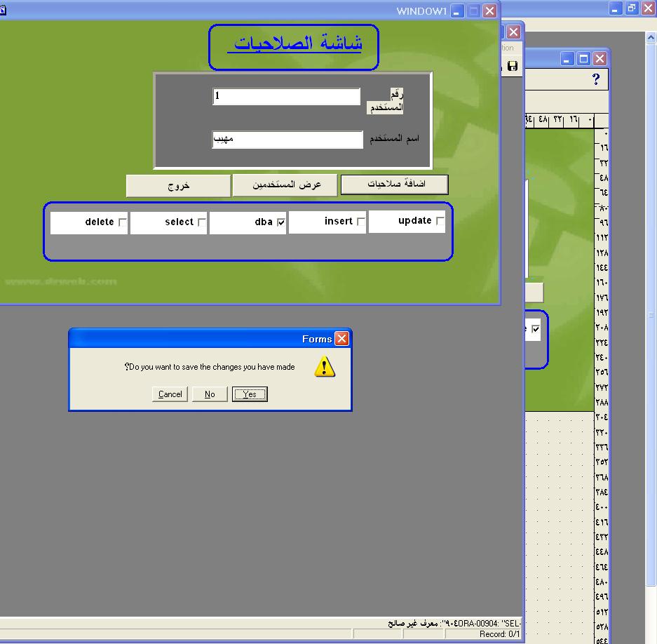657x644 pixels.
Task: Click the اسم المستخدم name input field
Action: pos(287,139)
